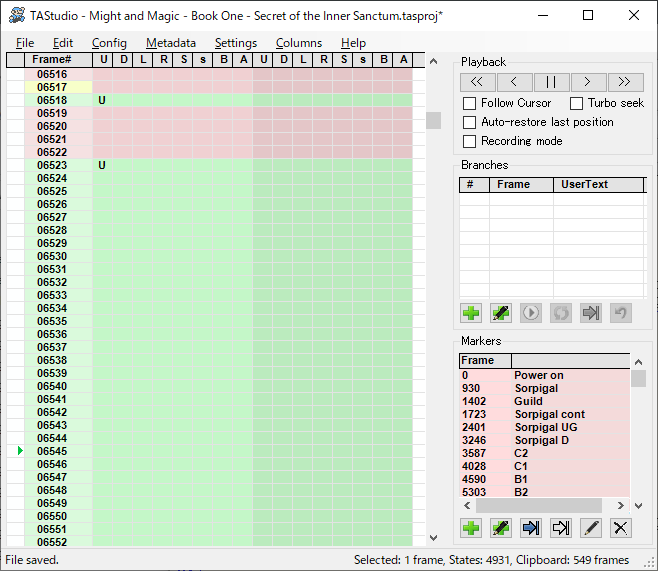The width and height of the screenshot is (658, 571).
Task: Jump to marker using the blue arrow icon
Action: point(531,528)
